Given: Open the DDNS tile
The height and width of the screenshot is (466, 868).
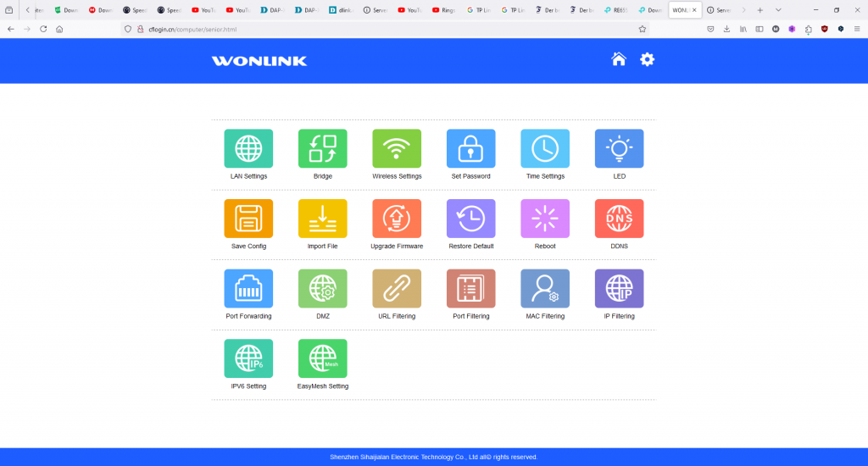Looking at the screenshot, I should (x=620, y=219).
